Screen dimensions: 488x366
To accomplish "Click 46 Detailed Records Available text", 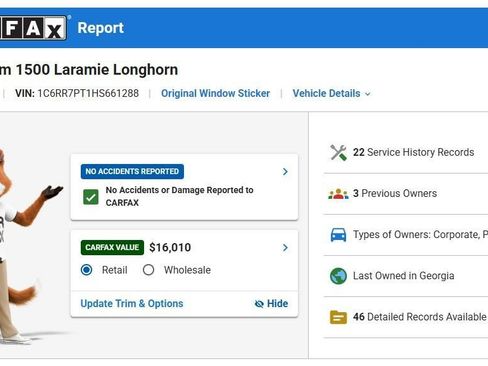I will pos(420,317).
